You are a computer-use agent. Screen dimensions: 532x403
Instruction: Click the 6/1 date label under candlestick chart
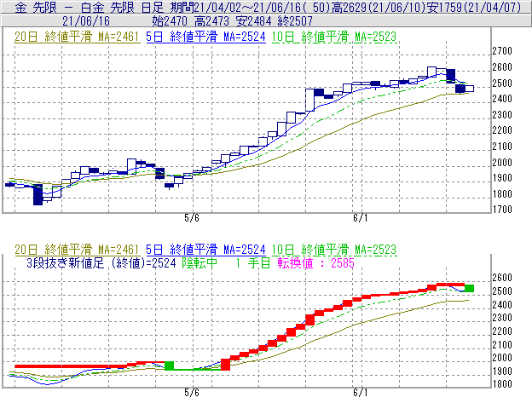coord(361,218)
